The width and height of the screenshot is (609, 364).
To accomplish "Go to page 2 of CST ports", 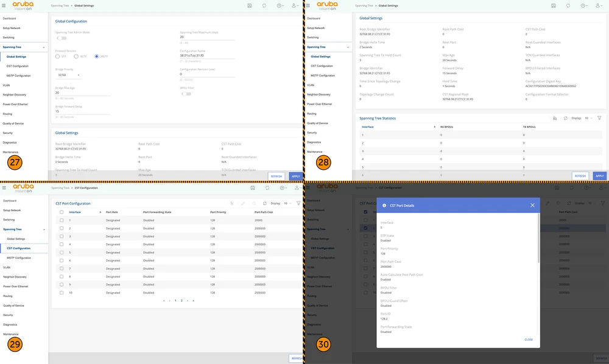I will [181, 300].
